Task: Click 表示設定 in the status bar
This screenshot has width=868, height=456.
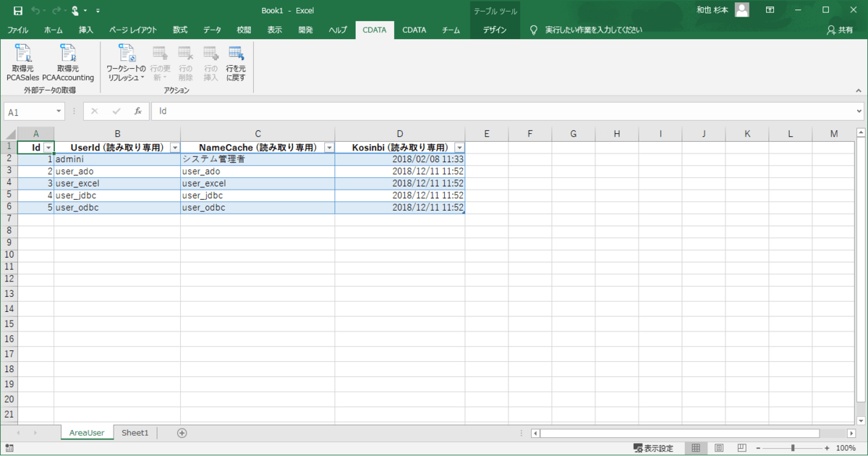Action: (652, 448)
